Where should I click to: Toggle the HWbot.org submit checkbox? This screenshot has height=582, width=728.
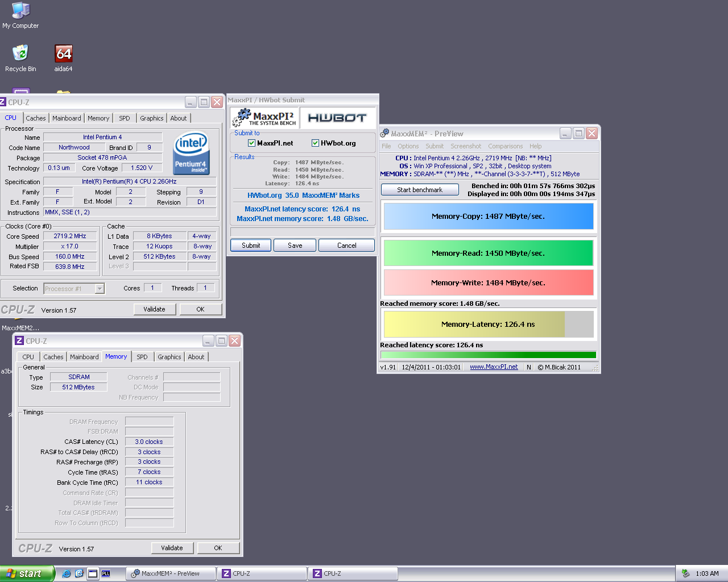pos(315,143)
